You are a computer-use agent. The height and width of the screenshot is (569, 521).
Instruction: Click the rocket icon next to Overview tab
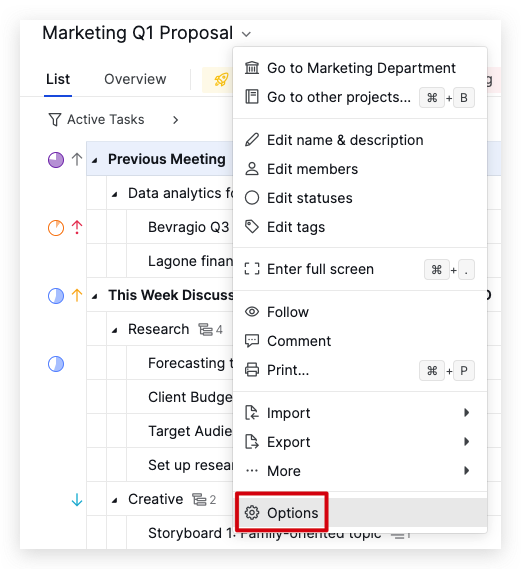pyautogui.click(x=221, y=79)
